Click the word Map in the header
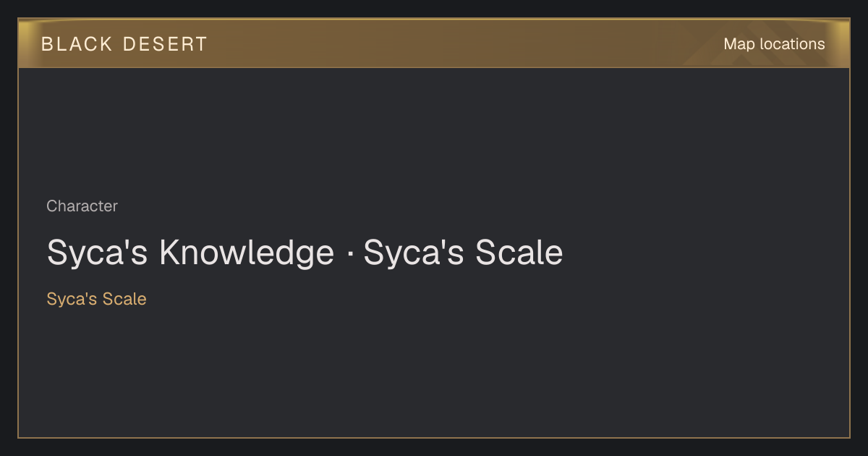The height and width of the screenshot is (456, 868). click(x=739, y=44)
